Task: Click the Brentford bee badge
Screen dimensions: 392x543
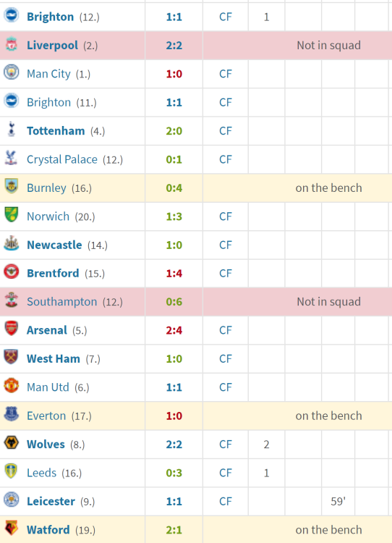Action: [11, 271]
